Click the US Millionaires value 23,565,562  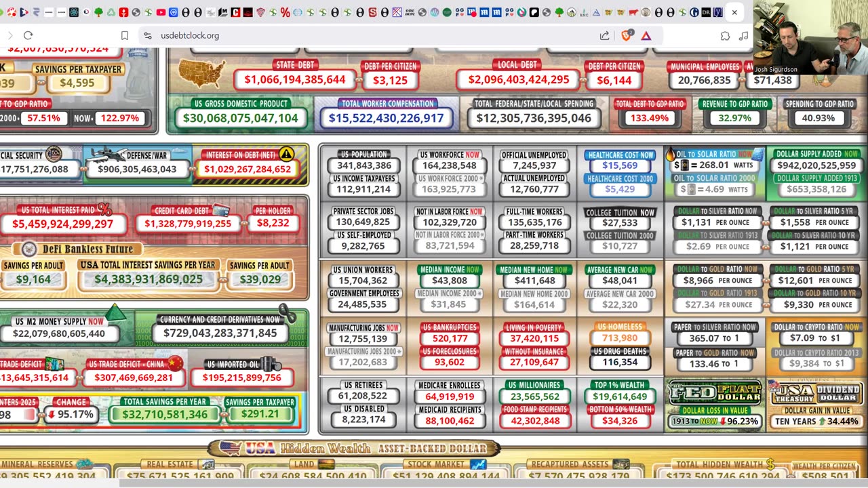coord(534,396)
